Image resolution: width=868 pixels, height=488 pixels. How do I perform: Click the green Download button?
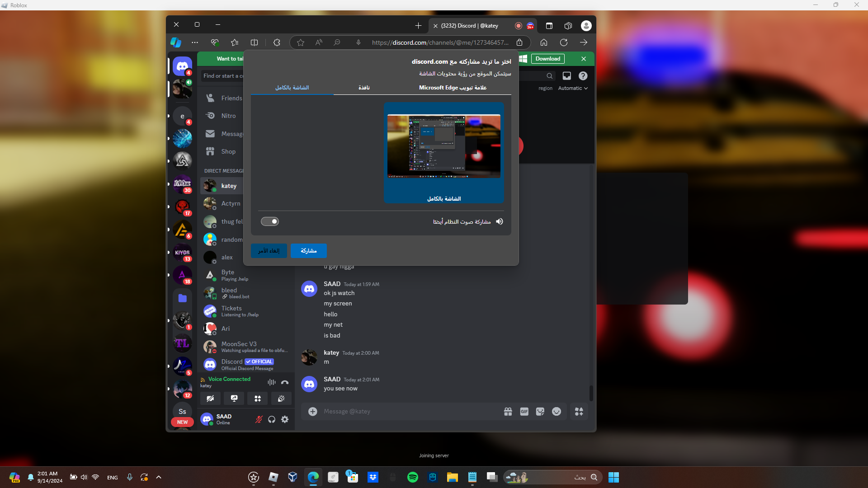(548, 59)
